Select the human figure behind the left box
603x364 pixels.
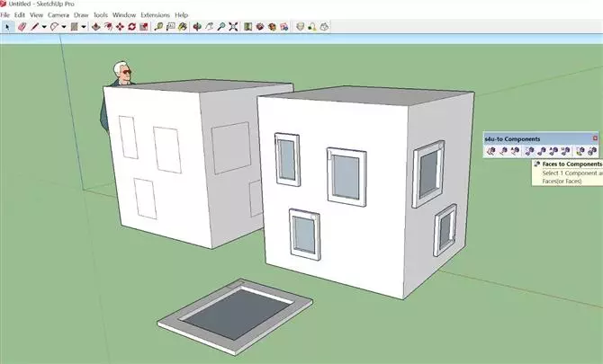[x=122, y=74]
